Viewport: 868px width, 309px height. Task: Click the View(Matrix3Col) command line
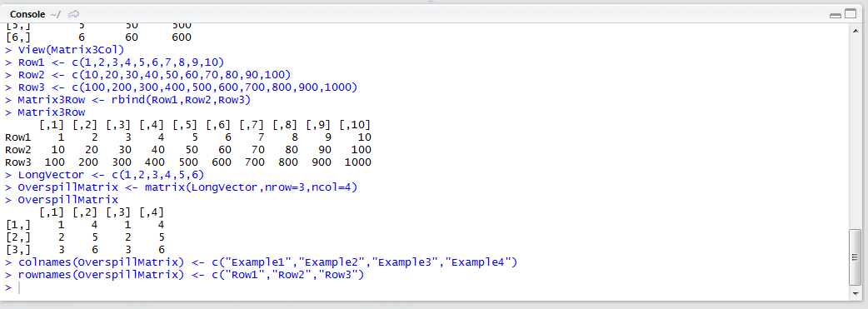[65, 50]
